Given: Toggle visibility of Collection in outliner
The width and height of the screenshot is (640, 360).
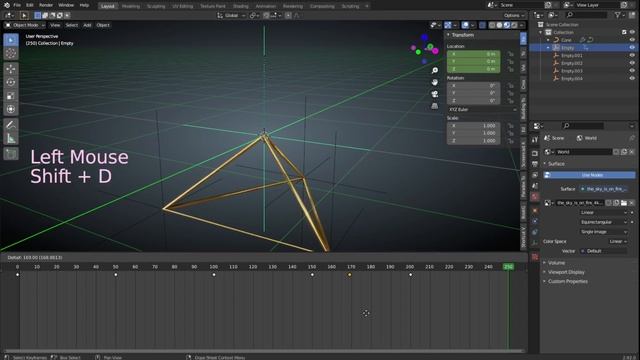Looking at the screenshot, I should 632,32.
